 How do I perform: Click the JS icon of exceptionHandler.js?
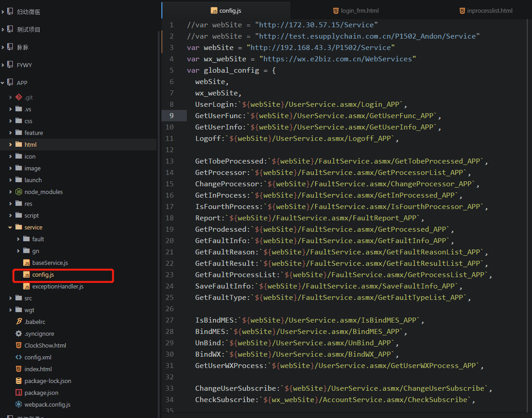(26, 286)
